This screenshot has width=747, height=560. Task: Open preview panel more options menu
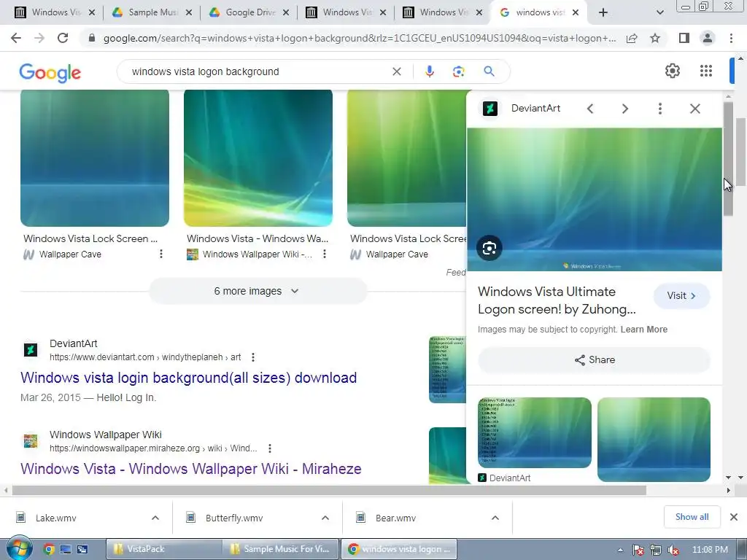pyautogui.click(x=659, y=109)
